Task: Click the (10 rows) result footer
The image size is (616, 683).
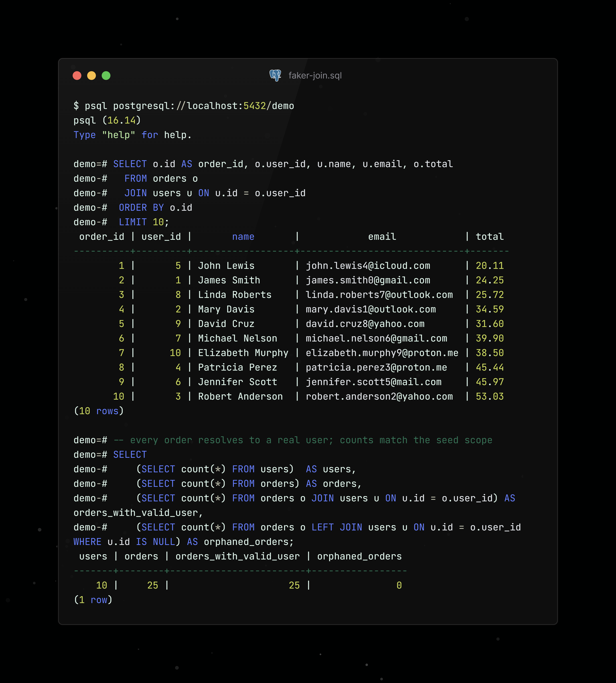Action: point(99,411)
